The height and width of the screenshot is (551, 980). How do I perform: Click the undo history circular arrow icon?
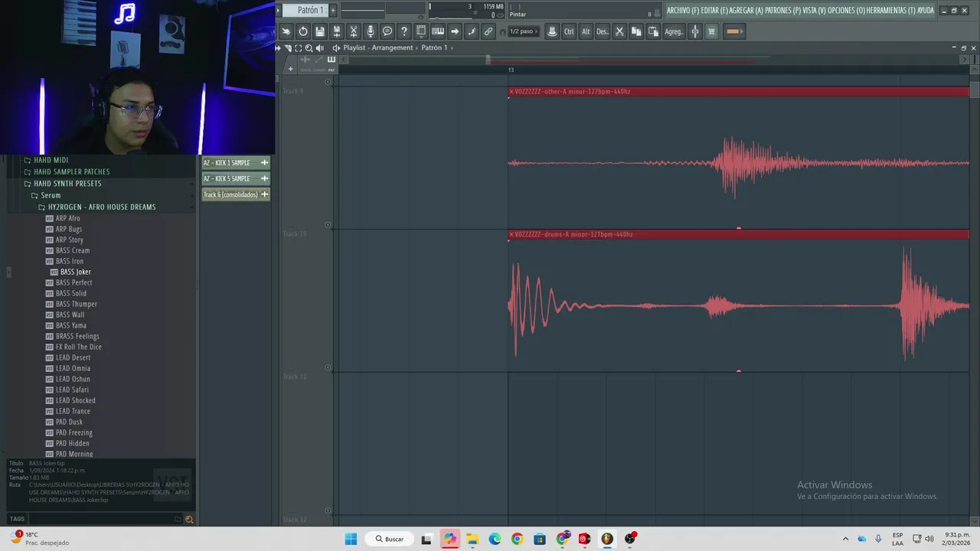[x=303, y=31]
